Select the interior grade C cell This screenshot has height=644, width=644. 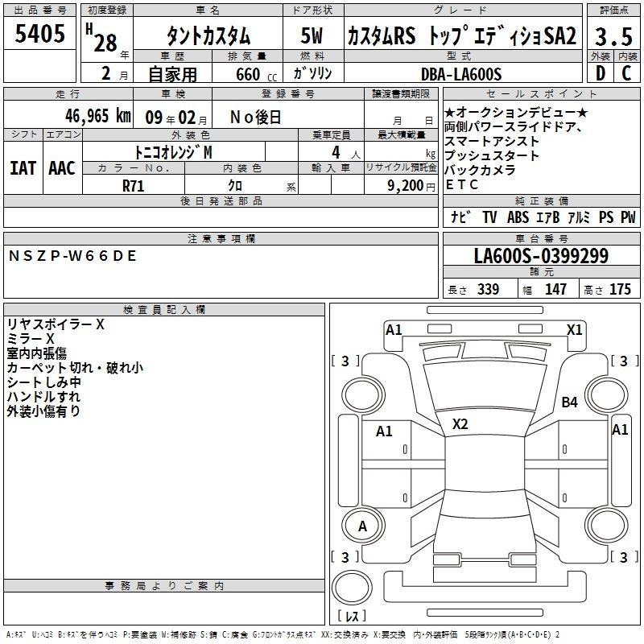pyautogui.click(x=626, y=74)
